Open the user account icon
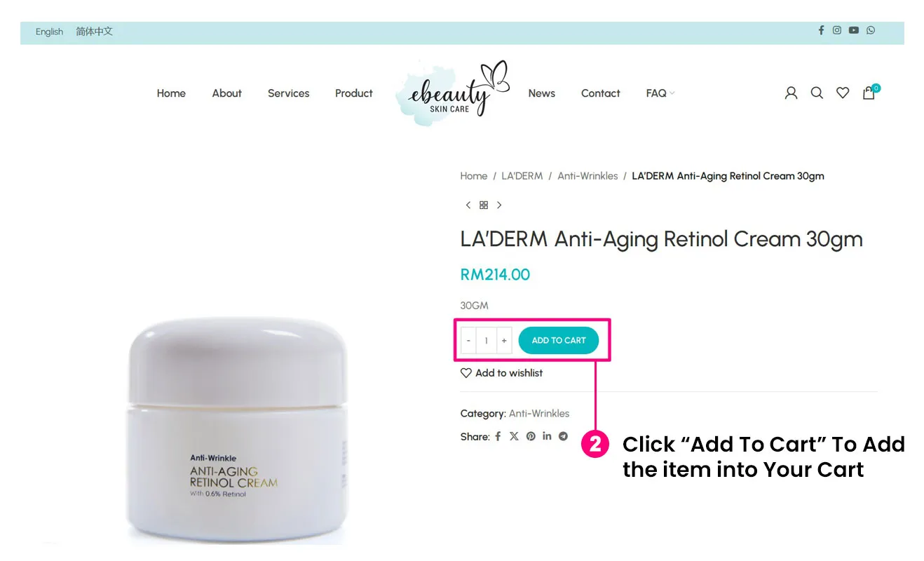 point(791,93)
